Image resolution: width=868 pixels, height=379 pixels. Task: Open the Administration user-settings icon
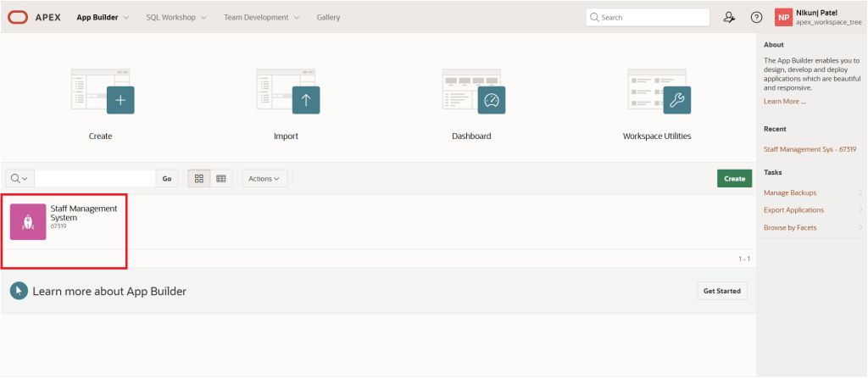coord(729,17)
